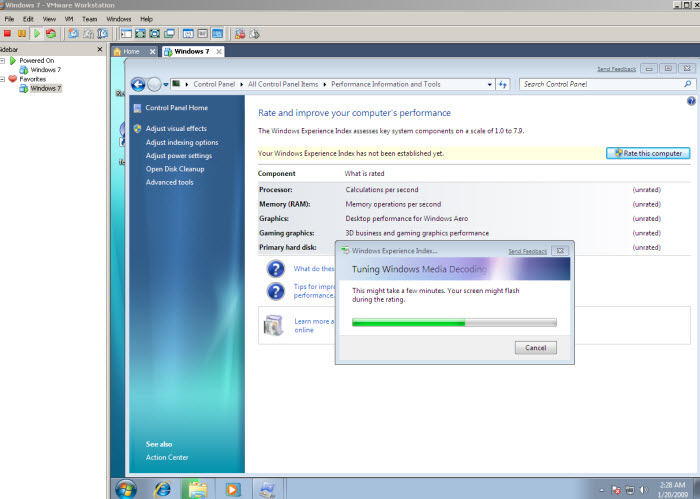Screen dimensions: 700x499
Task: Click the volume speaker tray icon
Action: [x=643, y=490]
